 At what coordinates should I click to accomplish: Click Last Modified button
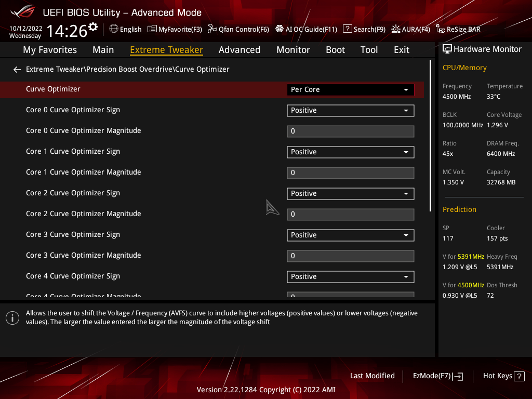click(372, 376)
